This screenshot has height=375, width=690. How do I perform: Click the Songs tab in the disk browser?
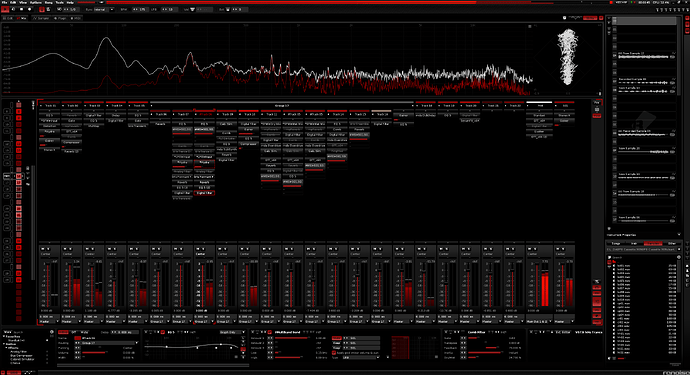616,243
